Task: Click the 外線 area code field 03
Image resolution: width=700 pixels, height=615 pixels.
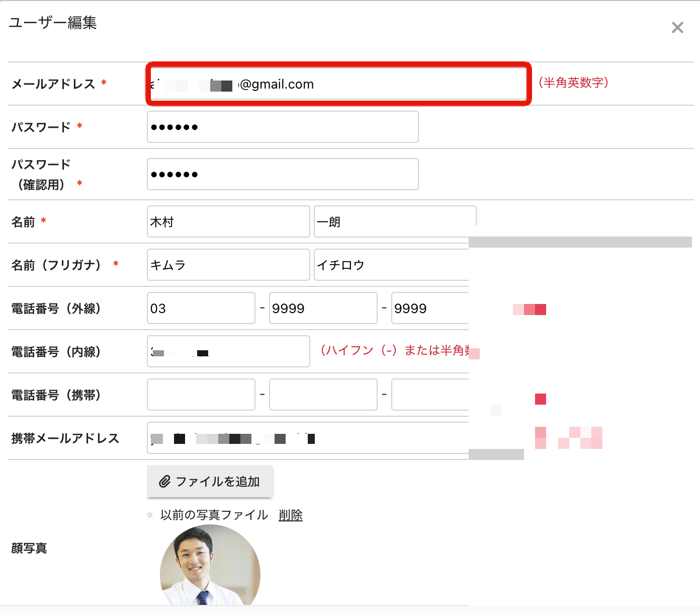Action: (x=201, y=308)
